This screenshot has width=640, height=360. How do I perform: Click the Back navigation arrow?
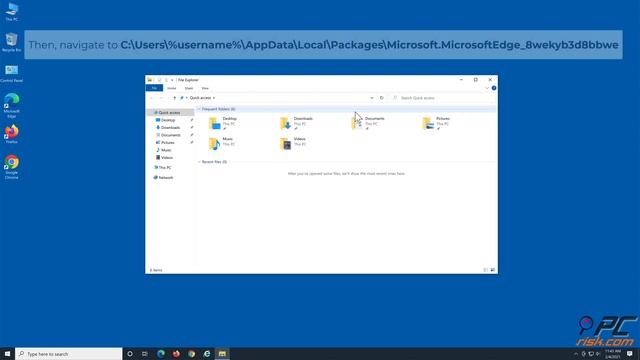pos(151,98)
